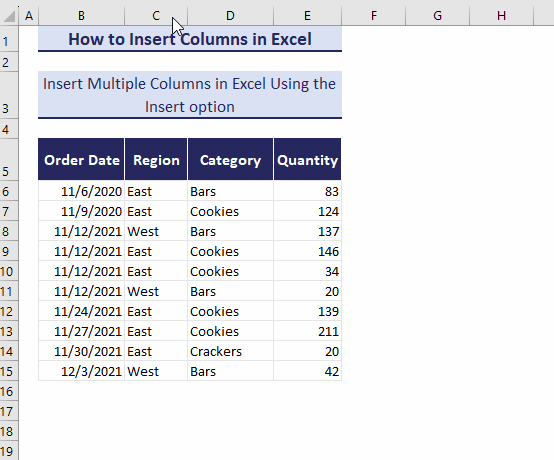
Task: Select row 10 header
Action: point(9,271)
